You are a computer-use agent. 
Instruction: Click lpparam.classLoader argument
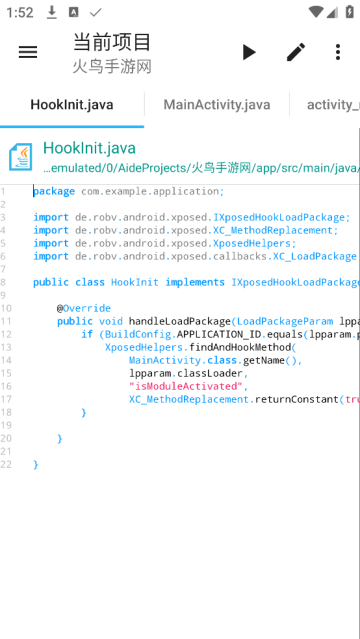188,373
